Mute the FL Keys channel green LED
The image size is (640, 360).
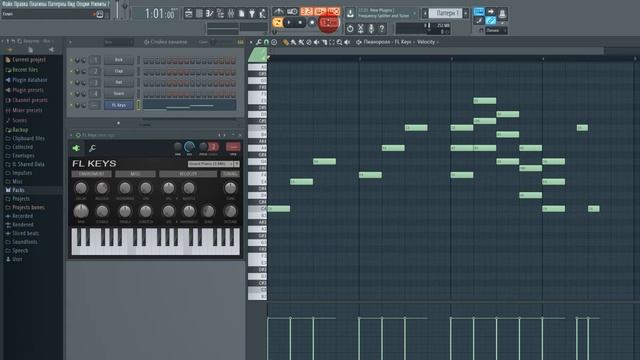(71, 105)
